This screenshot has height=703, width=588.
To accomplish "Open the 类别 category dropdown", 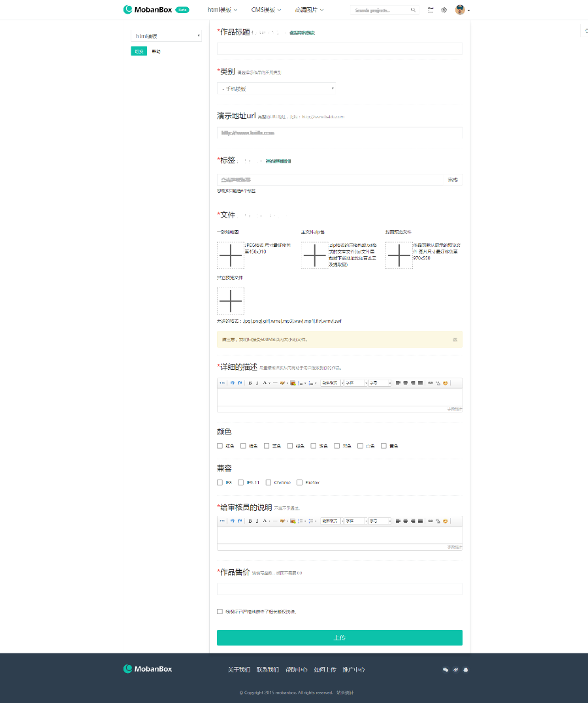I will pos(276,89).
